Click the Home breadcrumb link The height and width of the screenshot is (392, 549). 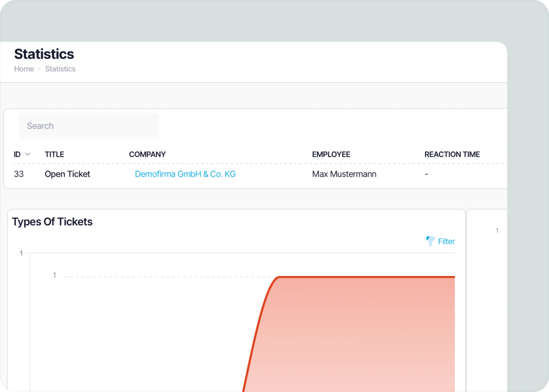click(24, 69)
